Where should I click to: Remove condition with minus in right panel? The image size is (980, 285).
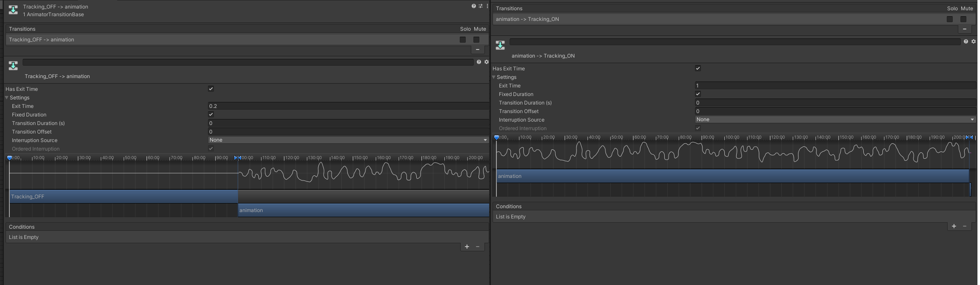[965, 226]
